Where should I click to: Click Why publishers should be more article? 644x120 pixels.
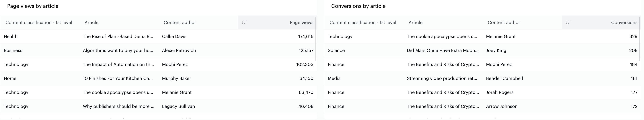[x=119, y=107]
